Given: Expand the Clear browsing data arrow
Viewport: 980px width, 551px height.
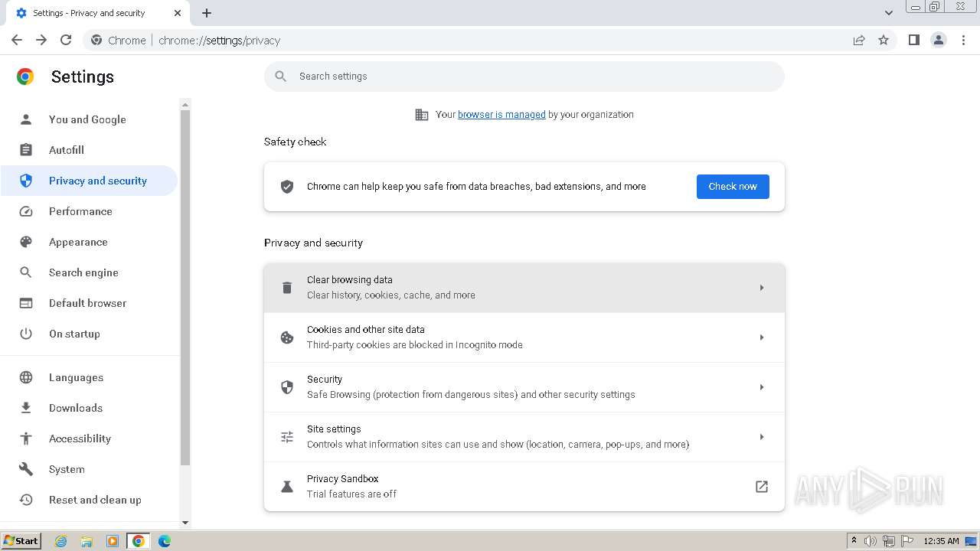Looking at the screenshot, I should click(762, 288).
